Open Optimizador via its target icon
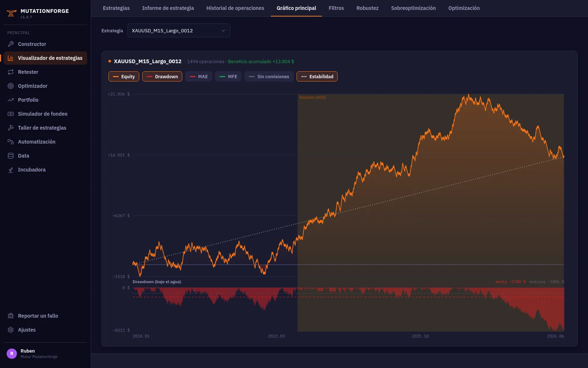The width and height of the screenshot is (588, 368). point(11,86)
